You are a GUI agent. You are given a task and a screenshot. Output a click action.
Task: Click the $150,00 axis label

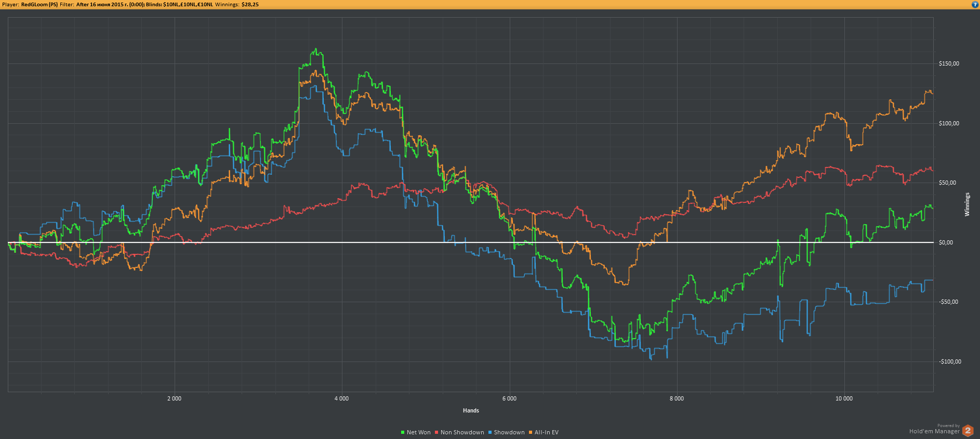pyautogui.click(x=949, y=63)
